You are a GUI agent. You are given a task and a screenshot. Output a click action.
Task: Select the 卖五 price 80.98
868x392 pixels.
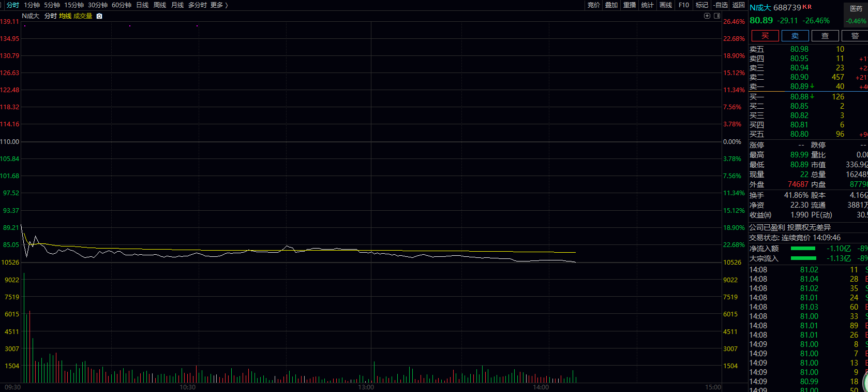tap(799, 49)
